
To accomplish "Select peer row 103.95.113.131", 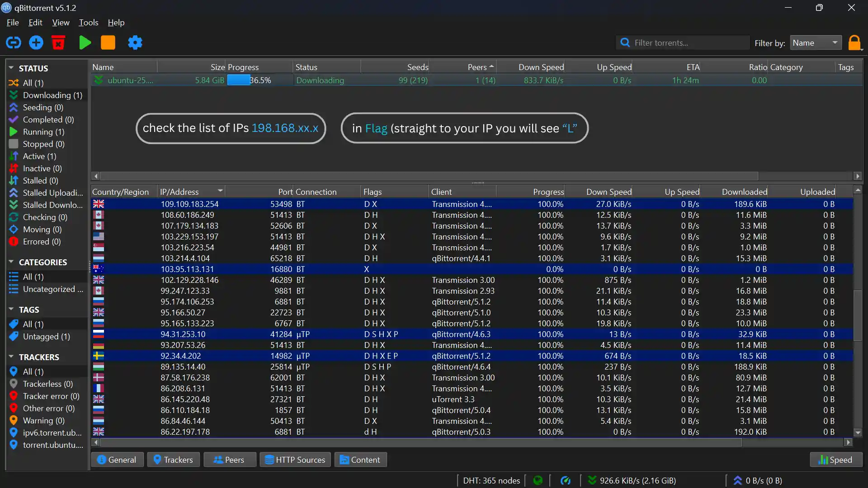I will pos(472,269).
